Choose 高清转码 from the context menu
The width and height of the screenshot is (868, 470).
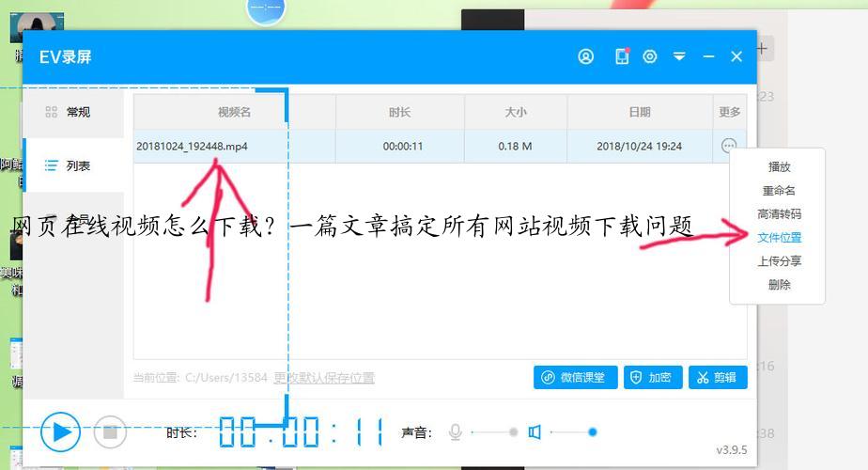[779, 214]
